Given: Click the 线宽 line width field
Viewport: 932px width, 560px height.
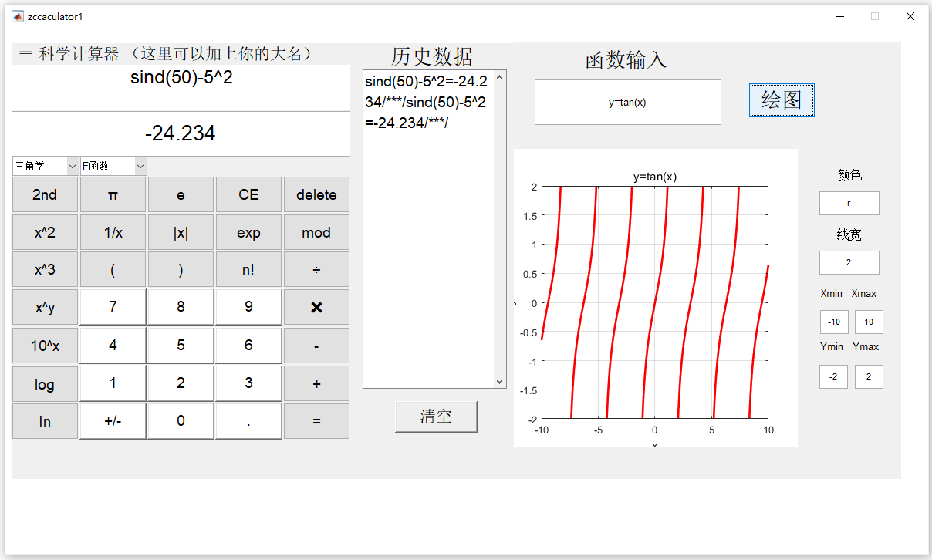Looking at the screenshot, I should pos(849,262).
